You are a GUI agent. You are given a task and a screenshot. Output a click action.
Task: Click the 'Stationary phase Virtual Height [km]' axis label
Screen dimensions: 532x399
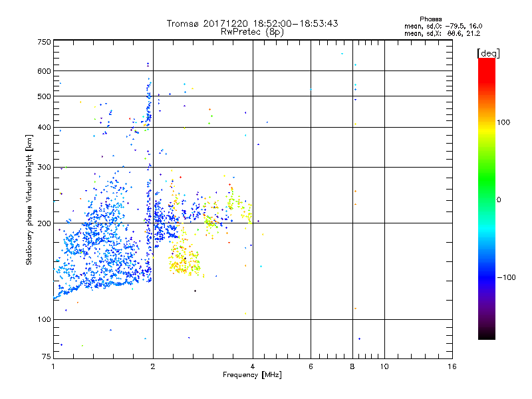point(29,199)
